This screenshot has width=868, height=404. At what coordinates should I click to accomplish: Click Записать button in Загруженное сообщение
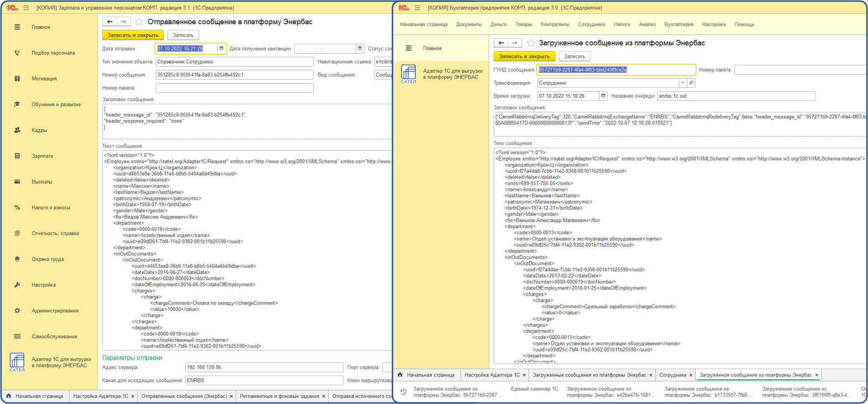pos(574,56)
